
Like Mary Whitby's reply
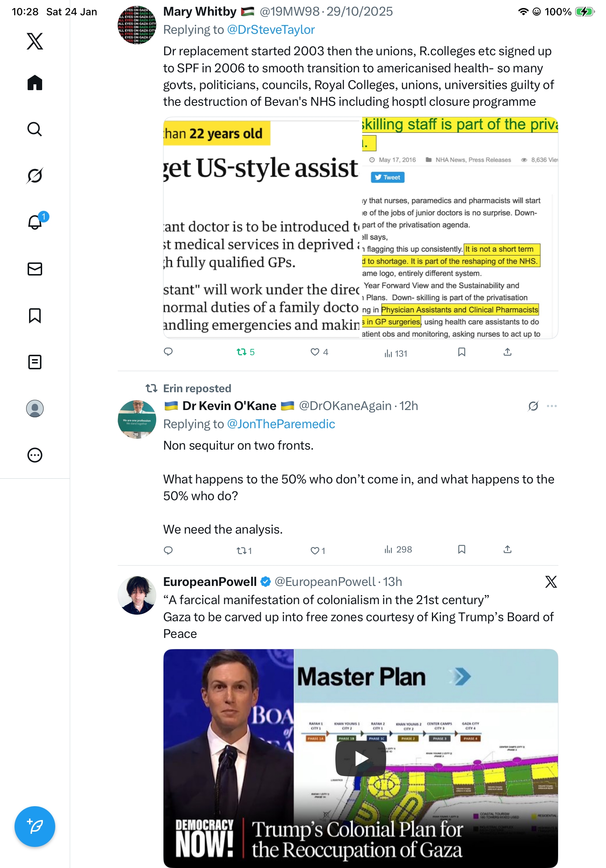(x=319, y=352)
